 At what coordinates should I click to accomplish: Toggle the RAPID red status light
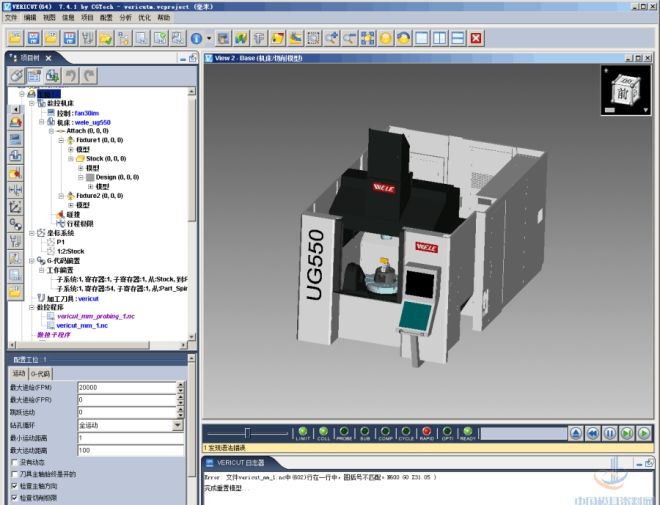click(426, 431)
